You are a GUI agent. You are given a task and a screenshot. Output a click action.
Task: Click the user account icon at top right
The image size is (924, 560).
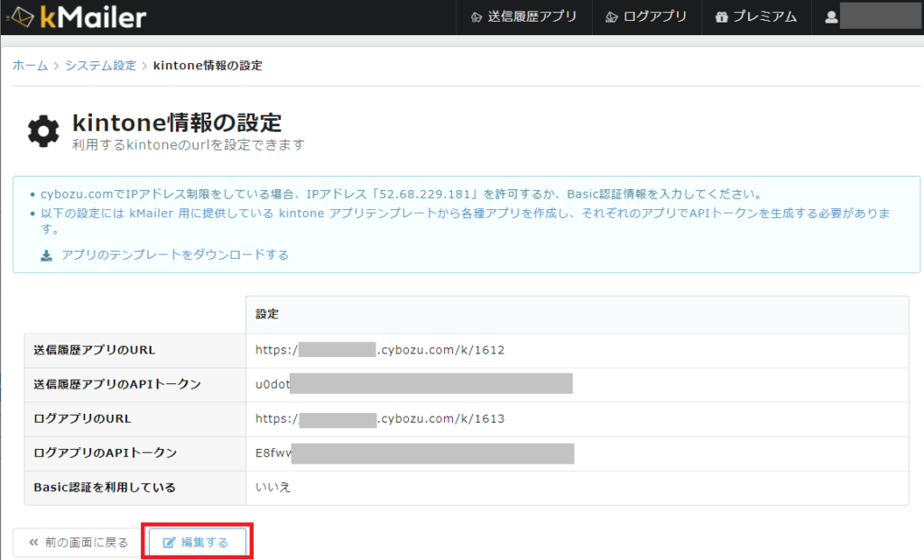point(830,15)
